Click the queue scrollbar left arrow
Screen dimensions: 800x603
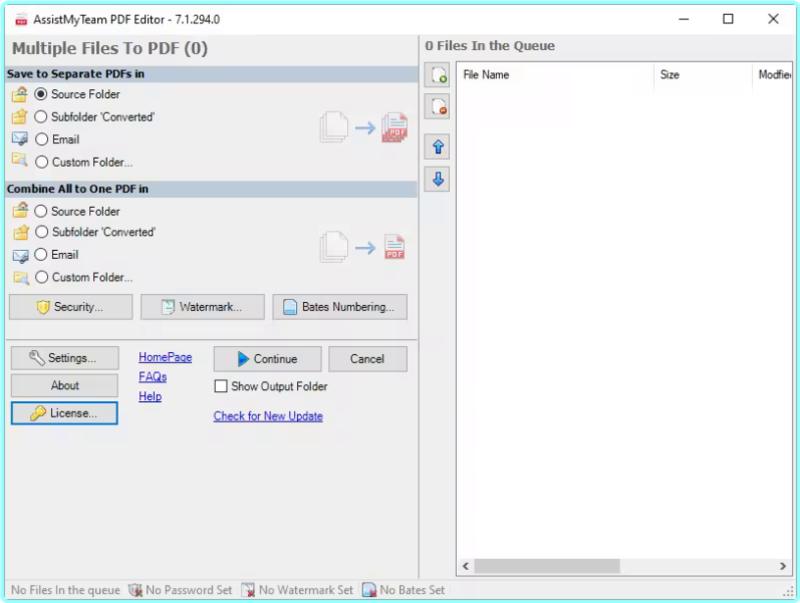tap(465, 566)
